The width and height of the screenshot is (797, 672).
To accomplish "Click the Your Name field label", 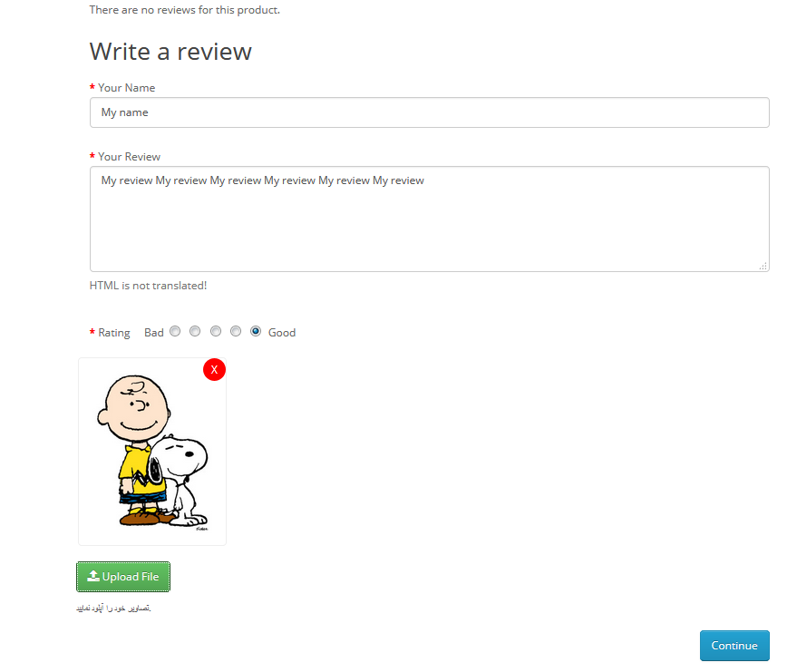I will [127, 87].
